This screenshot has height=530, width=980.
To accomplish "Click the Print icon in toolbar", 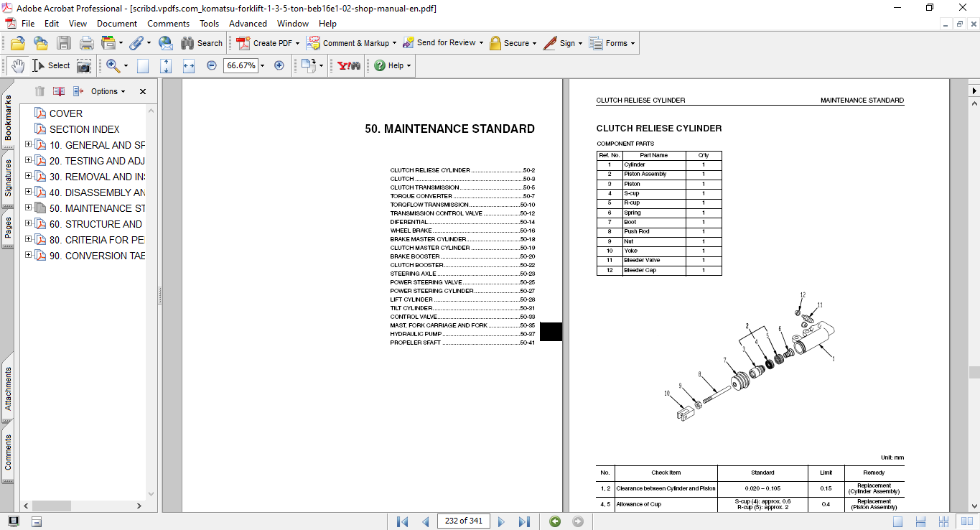I will pyautogui.click(x=87, y=43).
